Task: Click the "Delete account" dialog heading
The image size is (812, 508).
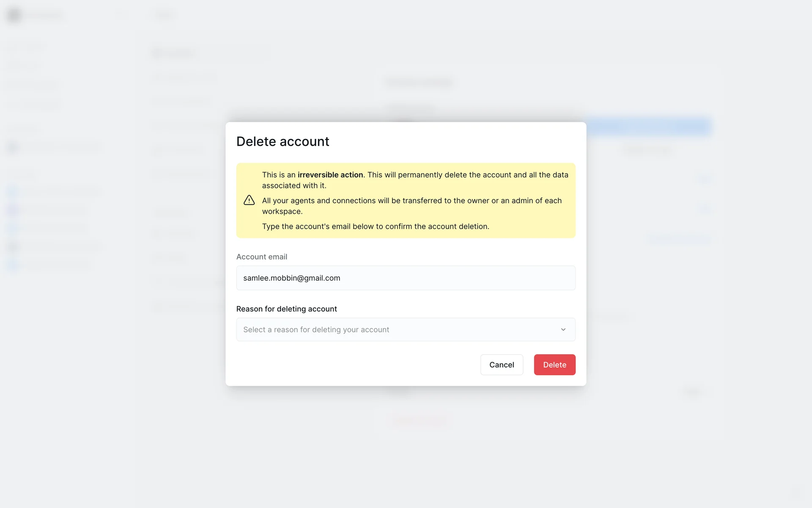Action: pyautogui.click(x=283, y=141)
